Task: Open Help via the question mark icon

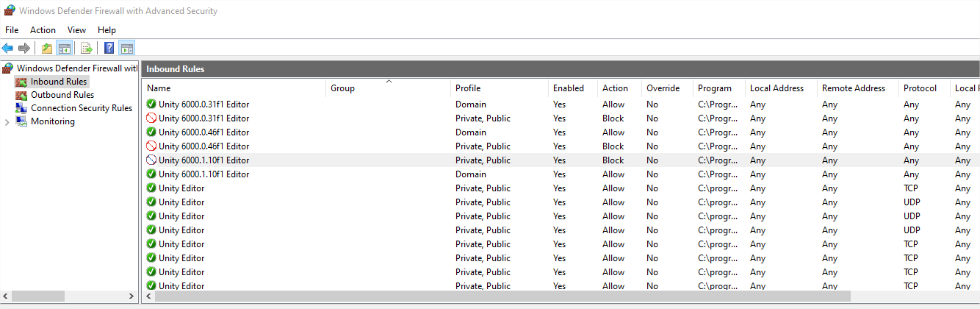Action: [109, 49]
